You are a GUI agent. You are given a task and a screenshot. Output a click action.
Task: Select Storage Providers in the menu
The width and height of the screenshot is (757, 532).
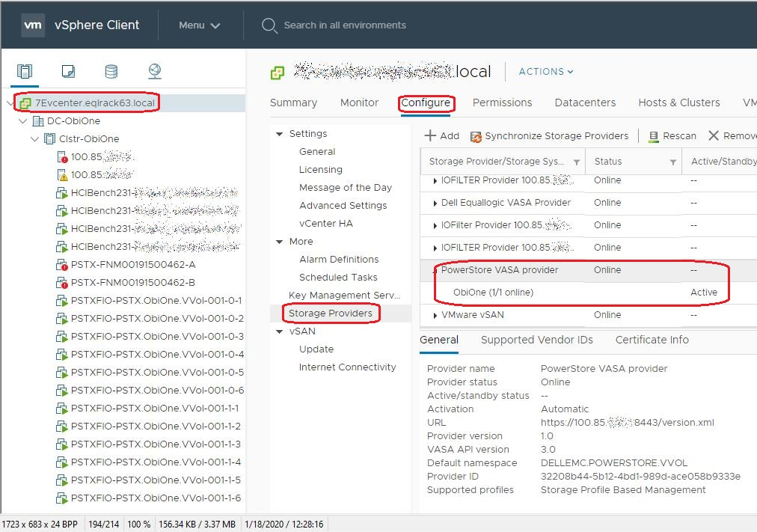point(330,313)
